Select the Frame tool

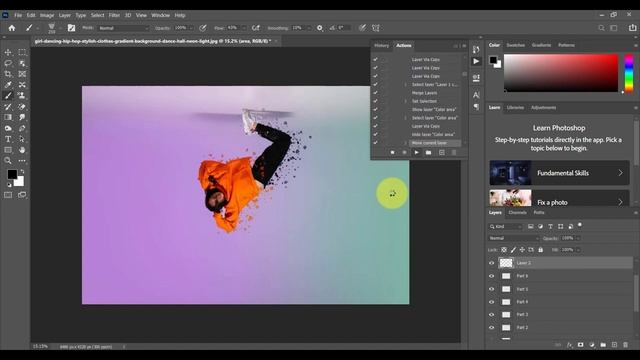tap(22, 74)
